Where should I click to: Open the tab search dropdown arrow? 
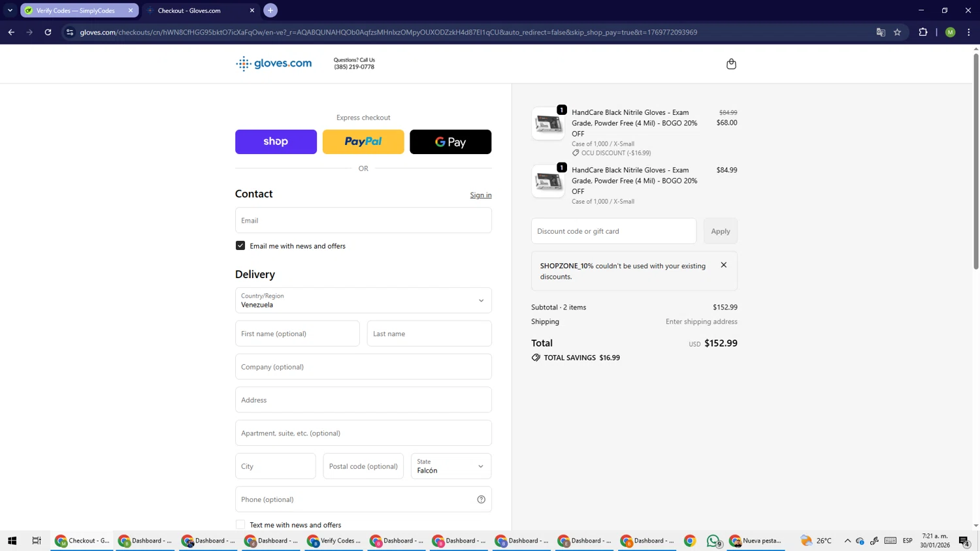pyautogui.click(x=10, y=10)
